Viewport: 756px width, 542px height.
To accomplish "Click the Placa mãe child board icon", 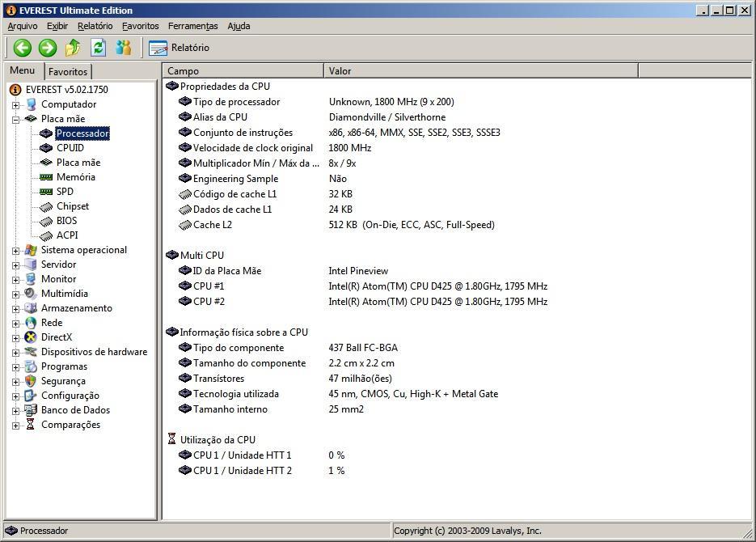I will pos(46,163).
